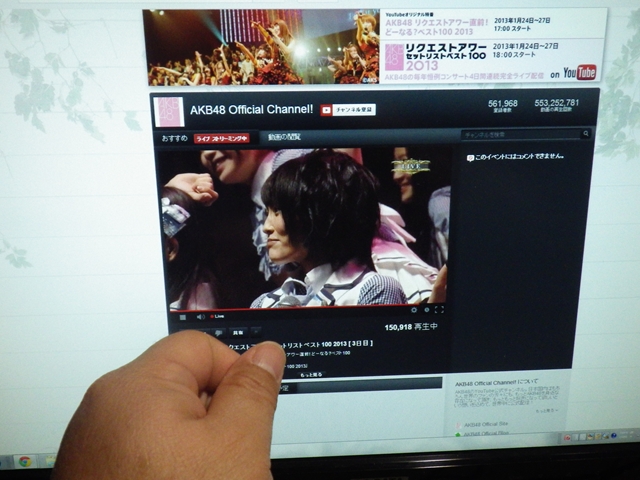
Task: Click the blue round system tray icon
Action: pos(613,436)
